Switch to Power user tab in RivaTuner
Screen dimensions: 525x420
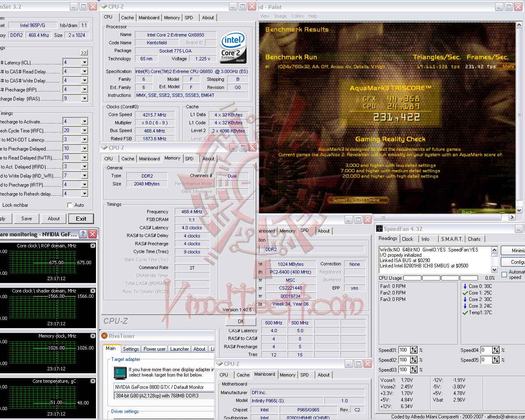pos(155,349)
